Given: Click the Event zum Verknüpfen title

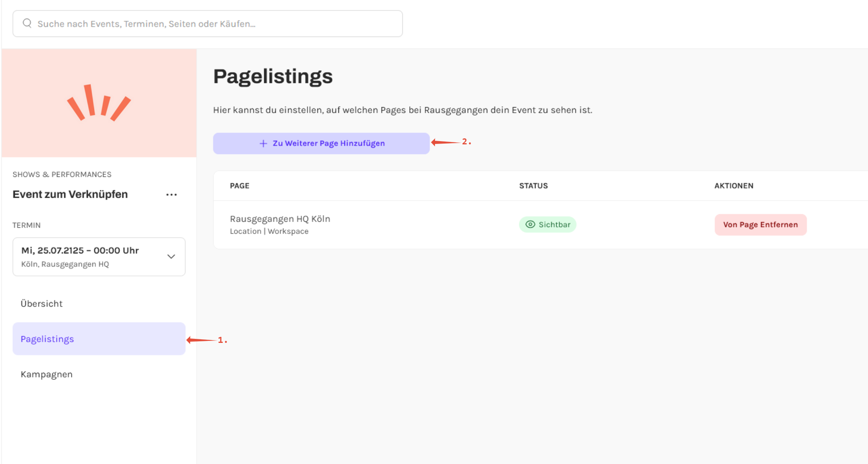Looking at the screenshot, I should click(x=70, y=195).
